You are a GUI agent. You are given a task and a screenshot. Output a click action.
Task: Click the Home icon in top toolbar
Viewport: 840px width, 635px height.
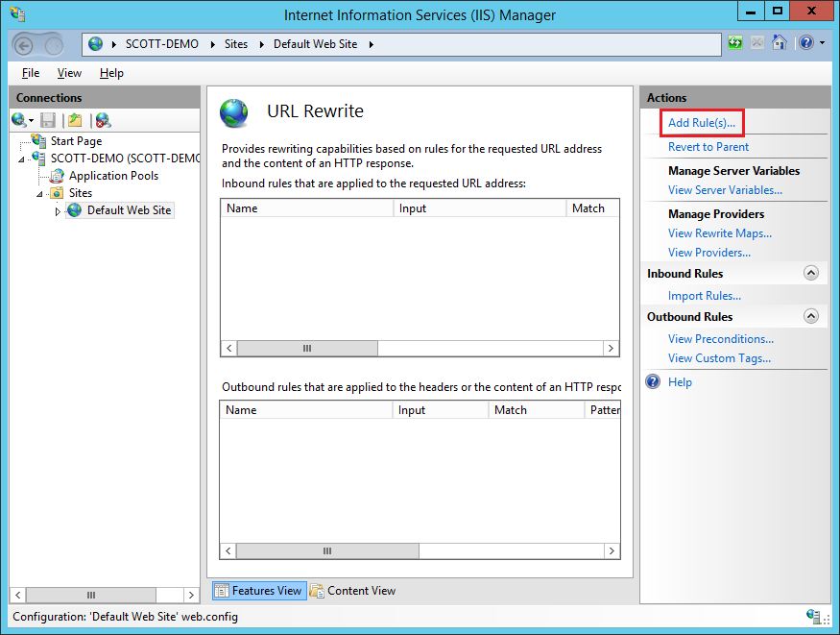tap(780, 42)
